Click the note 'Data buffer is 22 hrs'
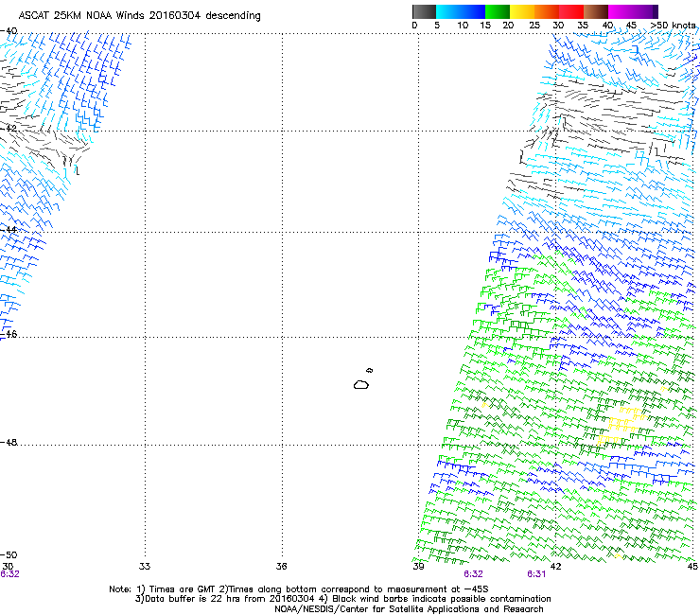Screen dimensions: 700x615 [188, 599]
